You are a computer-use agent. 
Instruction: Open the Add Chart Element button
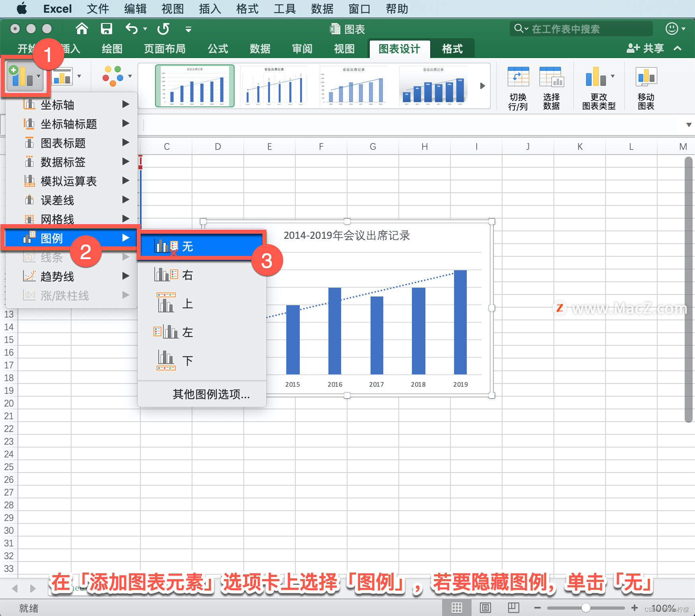(25, 76)
